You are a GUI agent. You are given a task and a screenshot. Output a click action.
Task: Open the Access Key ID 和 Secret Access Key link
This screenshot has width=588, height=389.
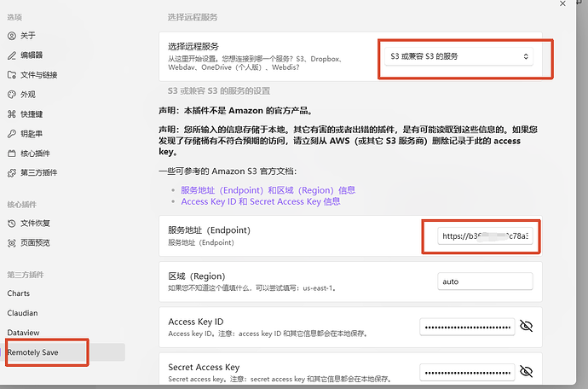(261, 201)
